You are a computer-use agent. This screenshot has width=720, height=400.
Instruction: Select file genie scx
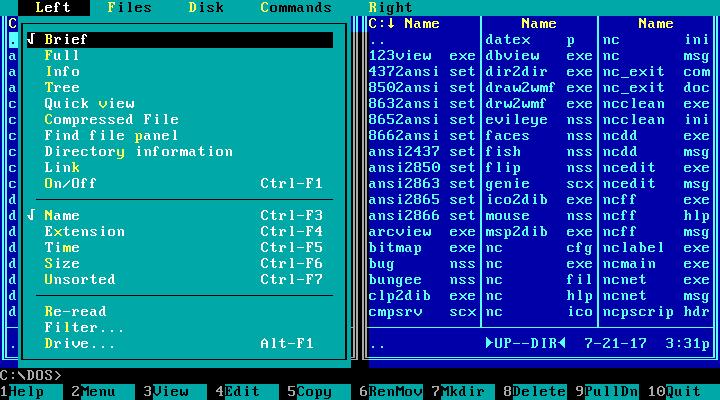(x=540, y=184)
